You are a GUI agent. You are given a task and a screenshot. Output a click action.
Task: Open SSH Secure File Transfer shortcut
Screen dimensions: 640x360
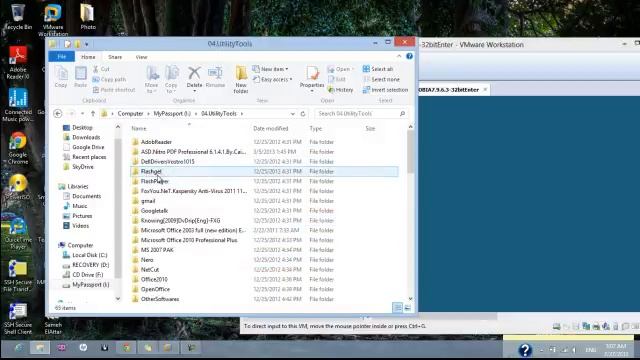[18, 276]
